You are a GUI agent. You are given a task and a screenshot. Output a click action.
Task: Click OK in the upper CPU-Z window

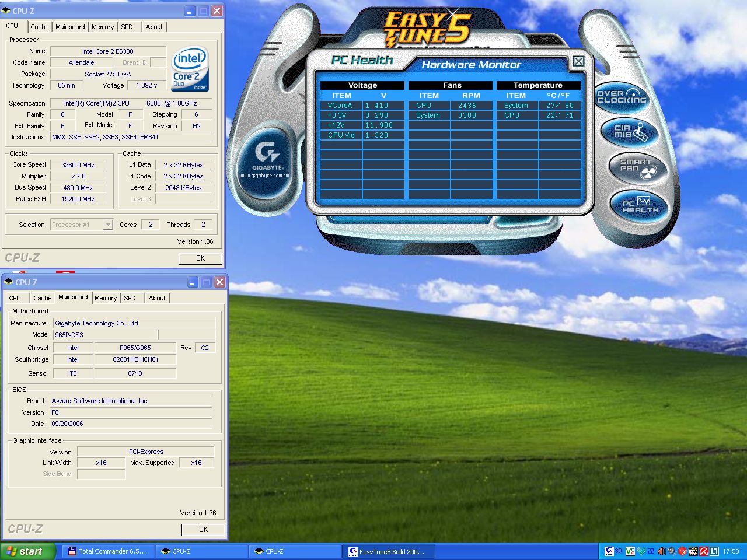[200, 258]
